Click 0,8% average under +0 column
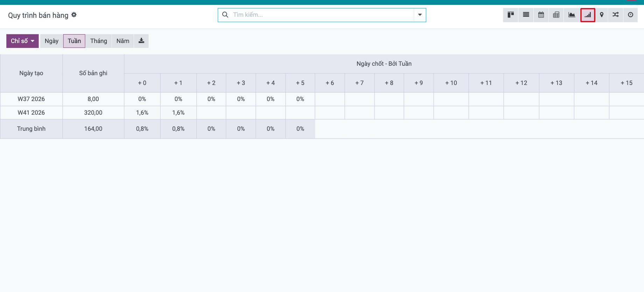The height and width of the screenshot is (292, 644). (142, 129)
